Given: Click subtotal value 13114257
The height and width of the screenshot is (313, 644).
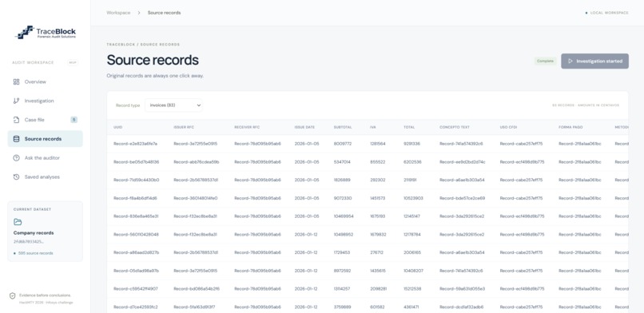Looking at the screenshot, I should pyautogui.click(x=342, y=289).
